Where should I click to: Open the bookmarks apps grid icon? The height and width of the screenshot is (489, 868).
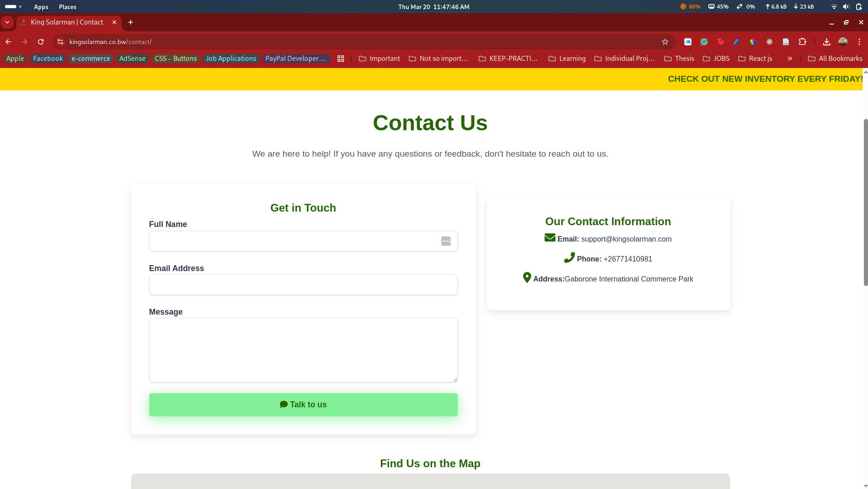pos(341,59)
